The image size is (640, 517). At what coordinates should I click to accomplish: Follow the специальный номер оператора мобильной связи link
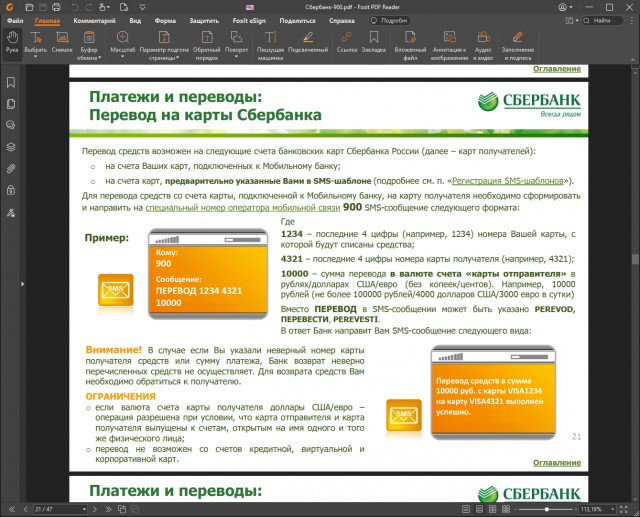tap(242, 208)
